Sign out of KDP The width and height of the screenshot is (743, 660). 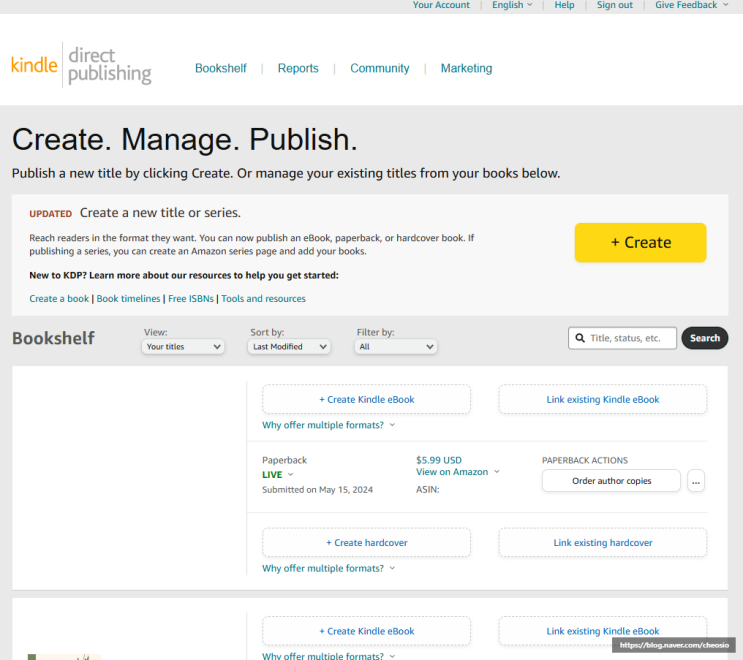point(615,5)
